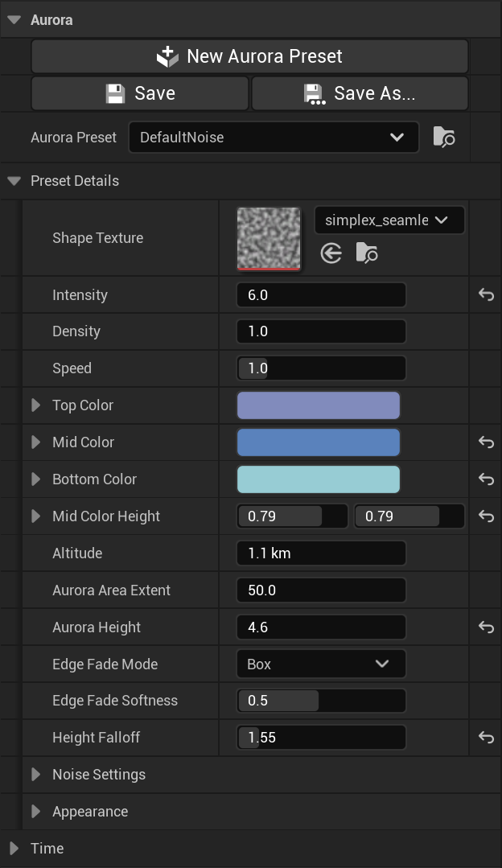This screenshot has height=868, width=502.
Task: Use selected asset for Shape Texture
Action: (331, 254)
